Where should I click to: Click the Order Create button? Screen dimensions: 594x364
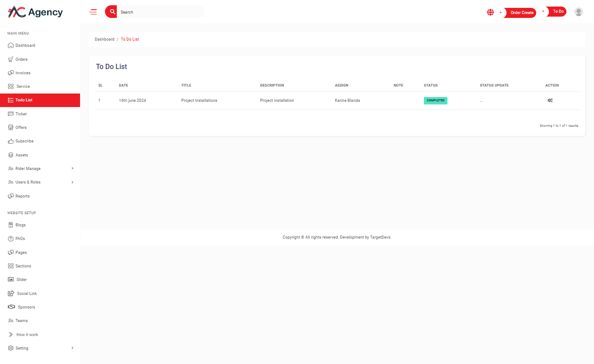(x=521, y=13)
